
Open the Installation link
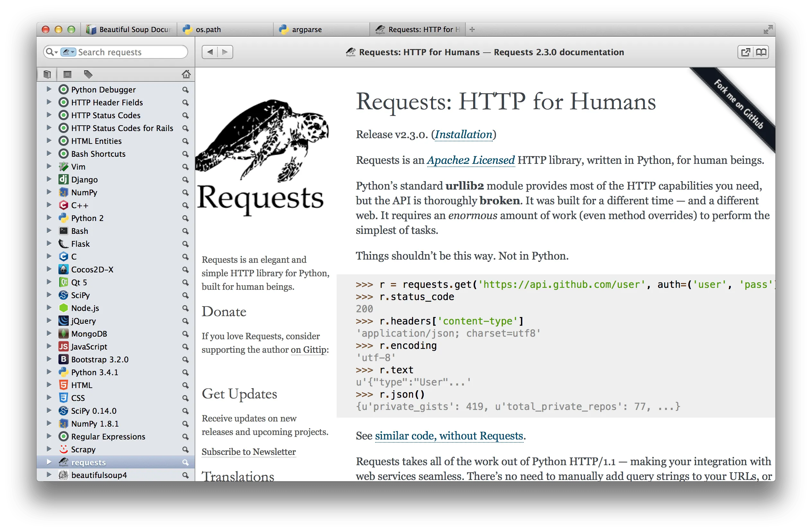click(463, 135)
